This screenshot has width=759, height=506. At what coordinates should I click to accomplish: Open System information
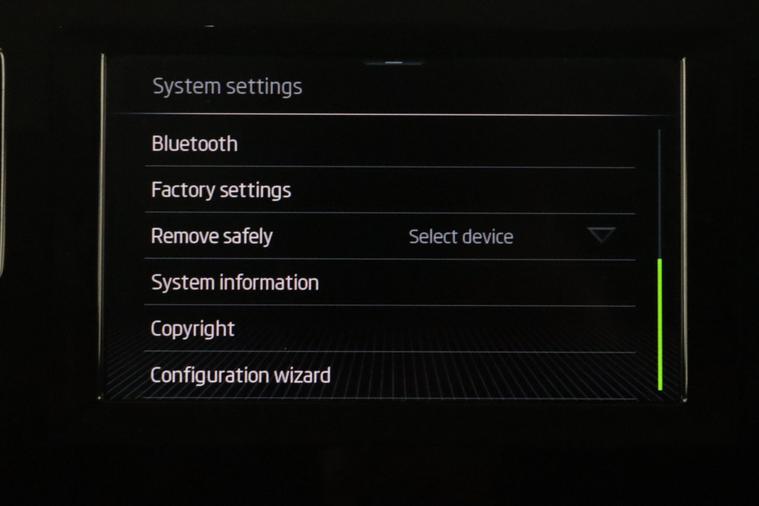pyautogui.click(x=390, y=282)
